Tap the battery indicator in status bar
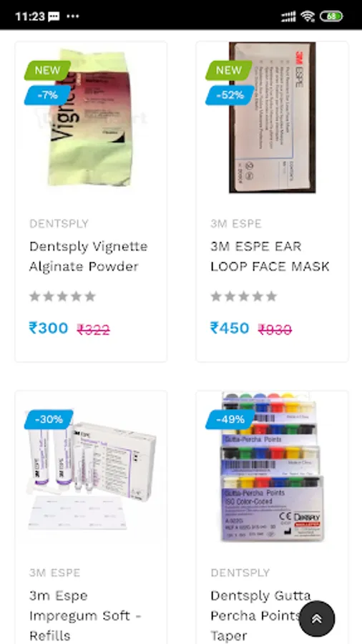Image resolution: width=362 pixels, height=644 pixels. point(331,16)
